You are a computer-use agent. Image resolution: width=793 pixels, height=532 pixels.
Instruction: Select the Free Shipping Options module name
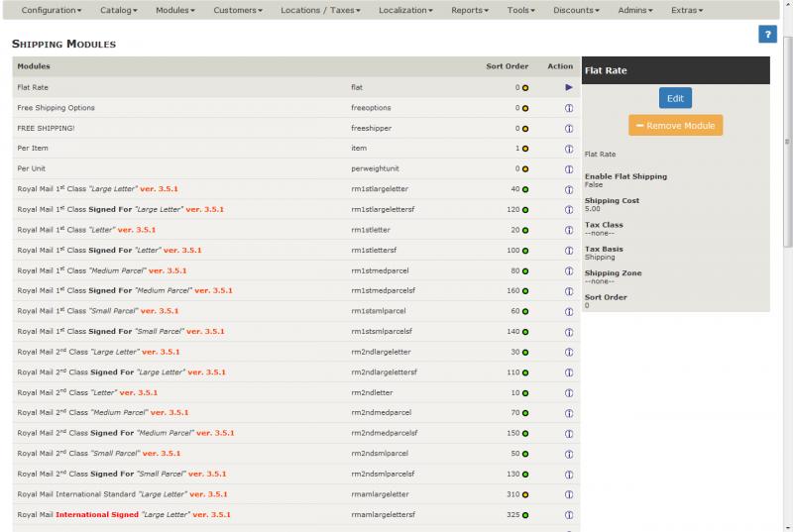coord(56,108)
